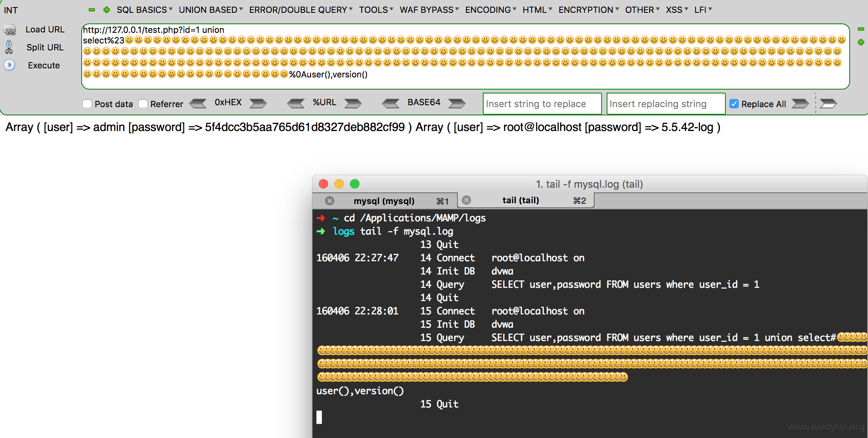Screen dimensions: 868x438
Task: Click the Load URL button label
Action: point(45,30)
